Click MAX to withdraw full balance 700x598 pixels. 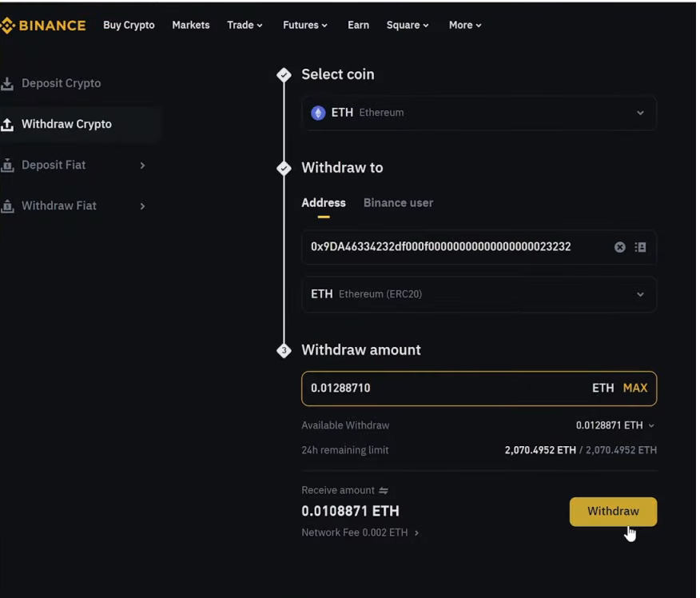coord(635,388)
